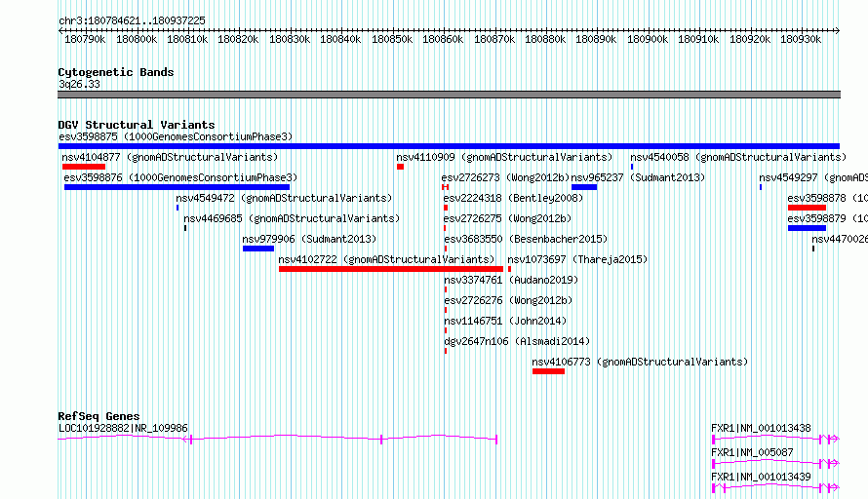Click the 180860k ruler position
Viewport: 868px width, 499px height.
point(443,39)
